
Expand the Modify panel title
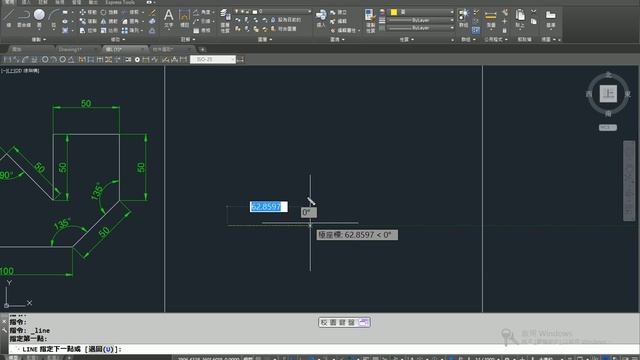pos(118,40)
